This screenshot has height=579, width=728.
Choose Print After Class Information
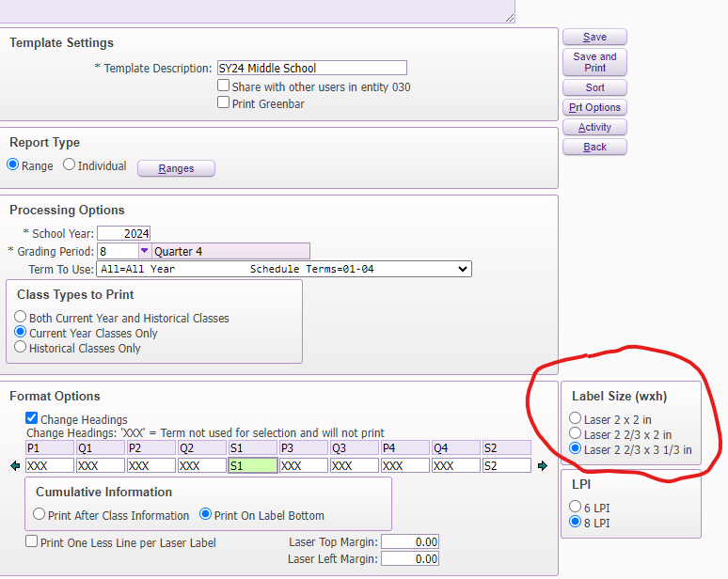[x=40, y=514]
